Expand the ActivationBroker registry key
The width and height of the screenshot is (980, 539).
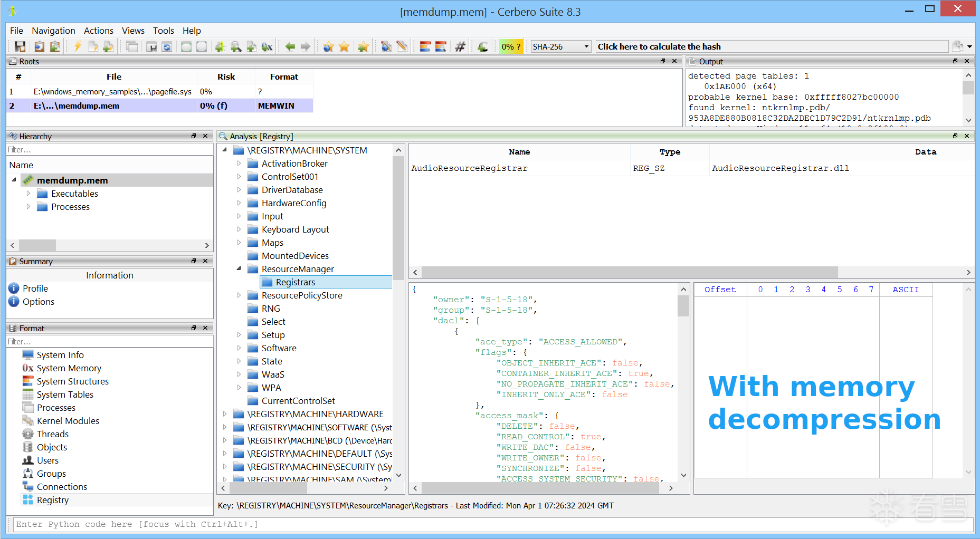(239, 163)
